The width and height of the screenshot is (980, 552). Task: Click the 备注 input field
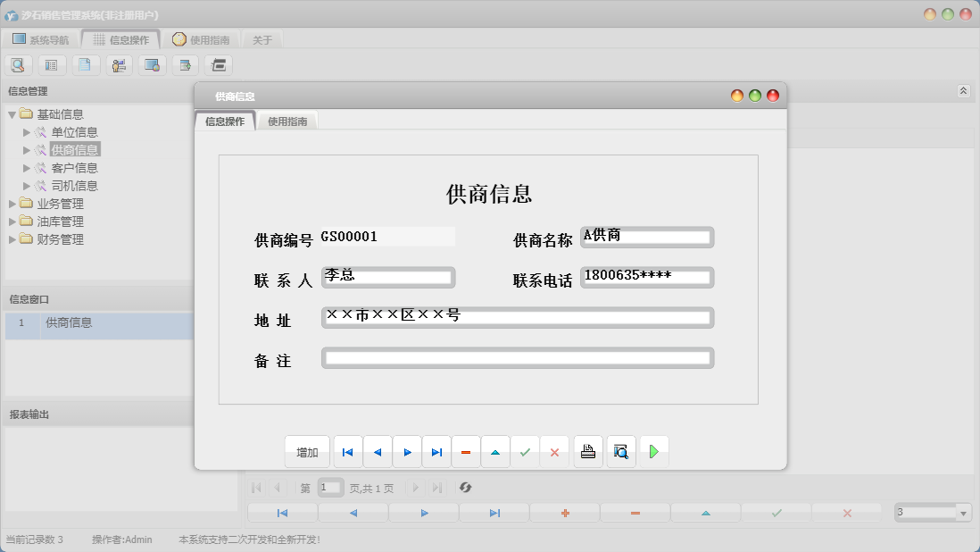click(x=518, y=358)
